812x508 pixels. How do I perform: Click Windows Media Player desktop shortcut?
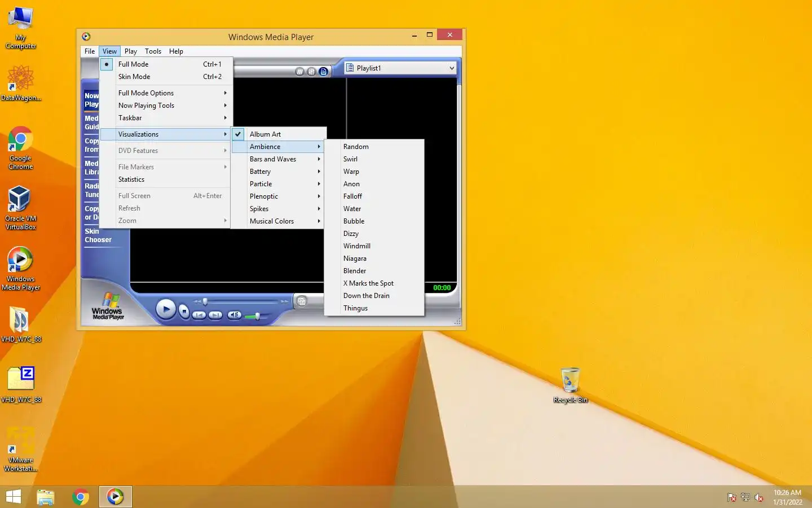coord(21,269)
